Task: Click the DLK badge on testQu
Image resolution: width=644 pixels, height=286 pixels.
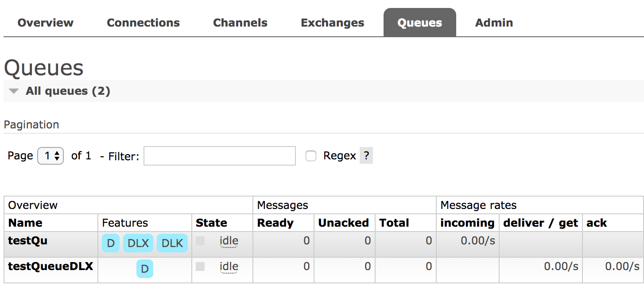Action: [x=172, y=243]
